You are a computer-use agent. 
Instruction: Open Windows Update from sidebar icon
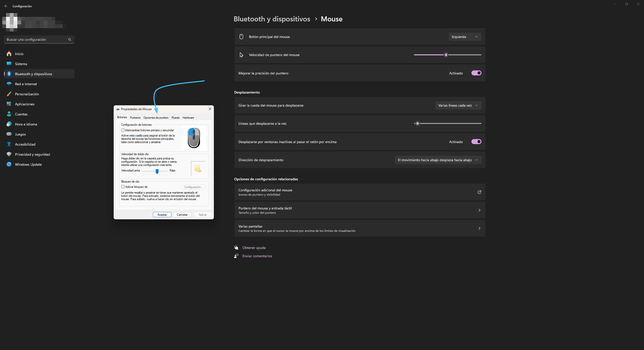click(9, 164)
